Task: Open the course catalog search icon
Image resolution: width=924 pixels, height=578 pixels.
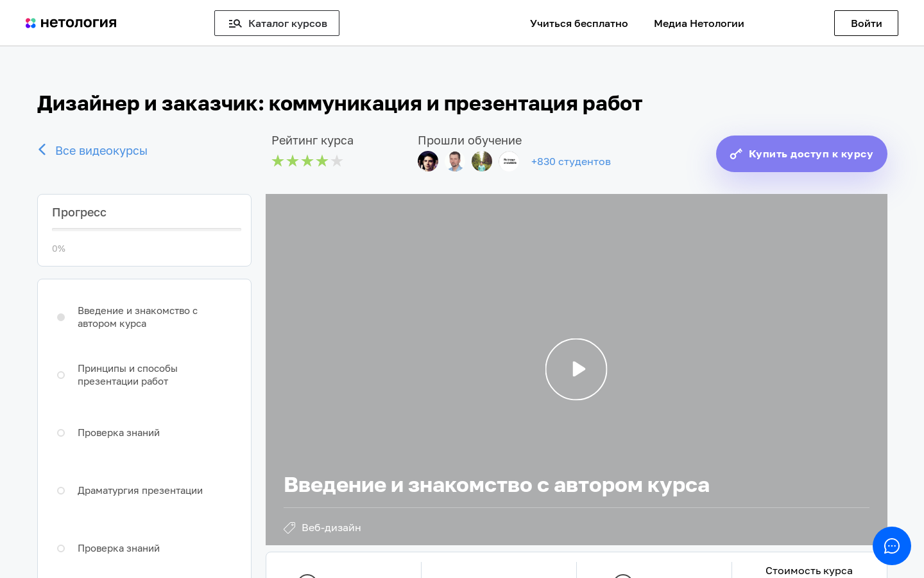Action: click(235, 23)
